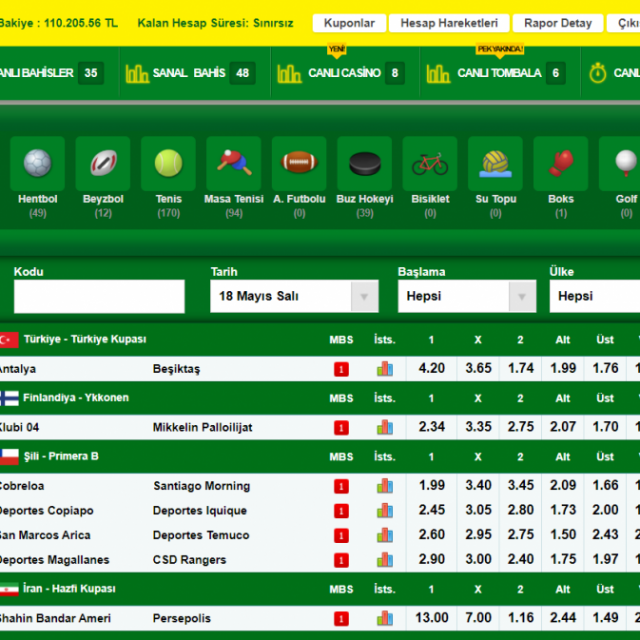
Task: Click MBS badge in Antalya row
Action: pyautogui.click(x=341, y=369)
